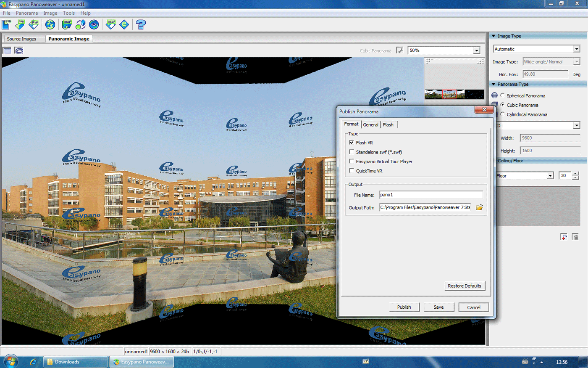The height and width of the screenshot is (368, 588).
Task: Cancel the Publish Panorama dialog
Action: 474,307
